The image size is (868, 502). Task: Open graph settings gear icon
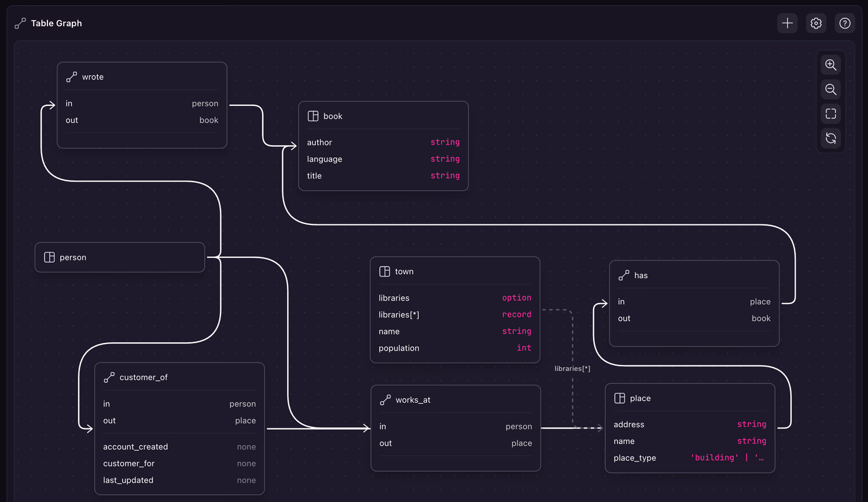[816, 23]
